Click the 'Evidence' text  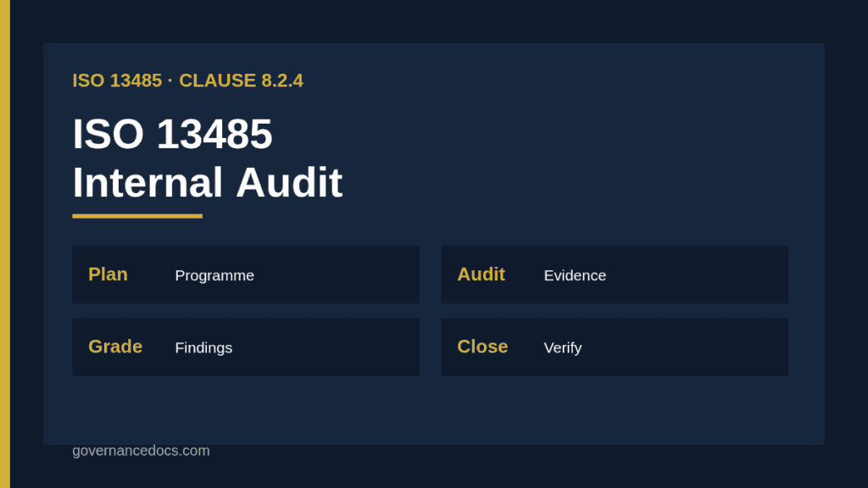[576, 275]
